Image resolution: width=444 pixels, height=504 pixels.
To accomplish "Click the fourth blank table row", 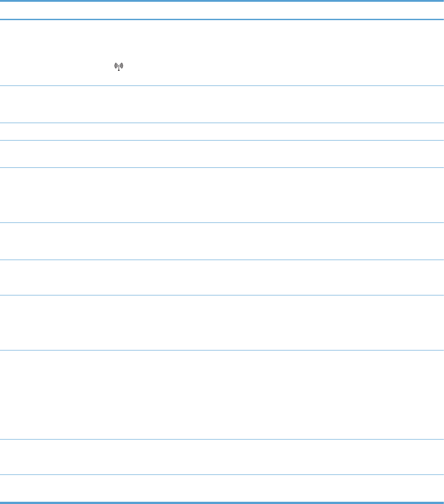I will [x=222, y=154].
